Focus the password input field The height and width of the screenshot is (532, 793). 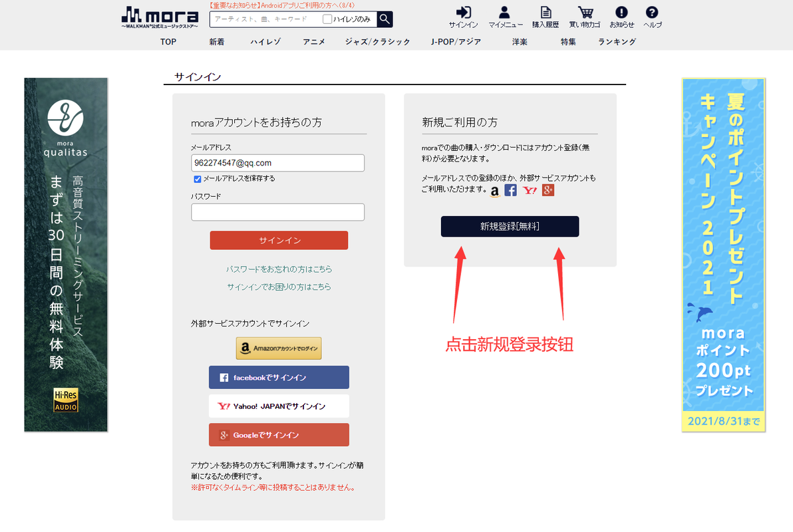[277, 212]
